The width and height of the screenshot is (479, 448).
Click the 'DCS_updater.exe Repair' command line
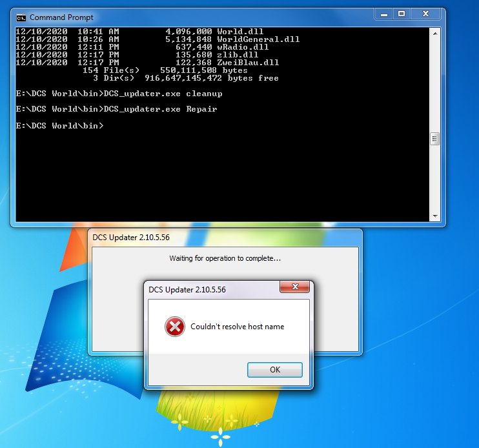tap(117, 109)
